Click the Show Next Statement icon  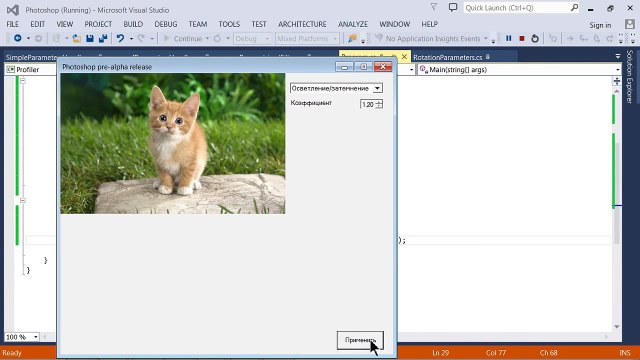pos(570,39)
